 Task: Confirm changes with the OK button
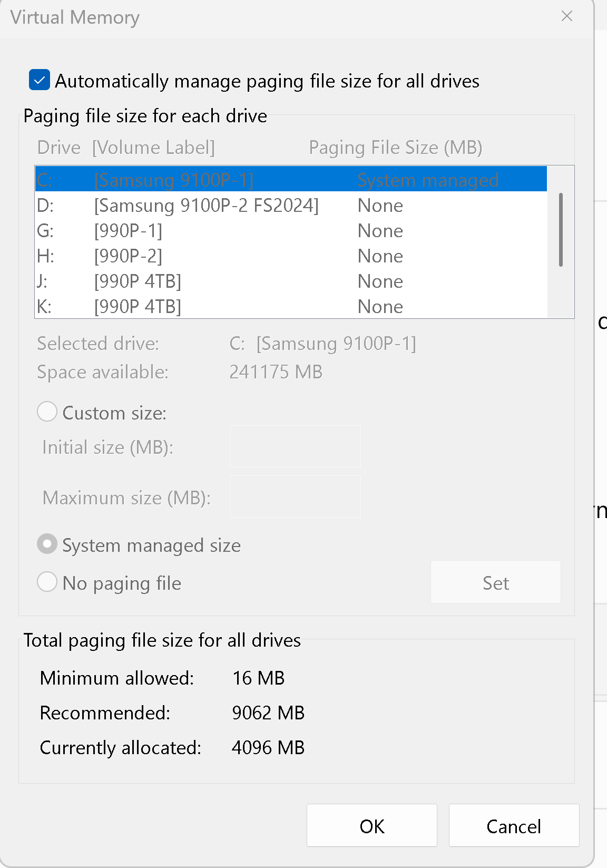tap(371, 826)
